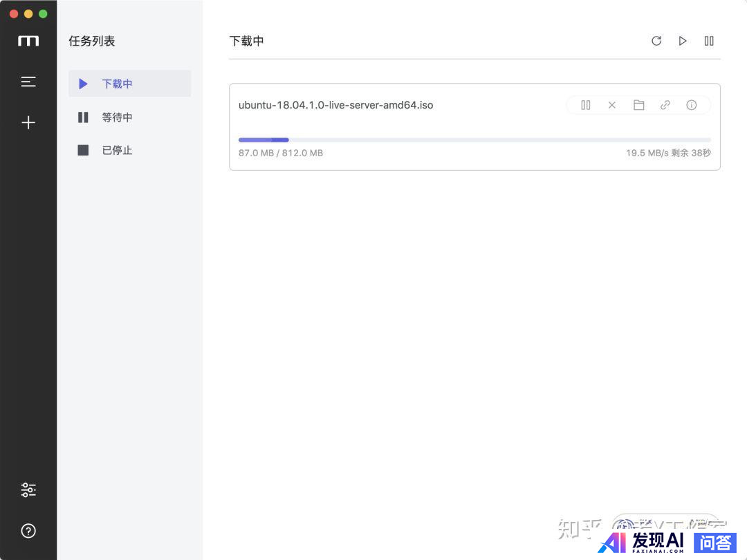Click the ubuntu download progress bar
The image size is (747, 560).
[x=474, y=140]
